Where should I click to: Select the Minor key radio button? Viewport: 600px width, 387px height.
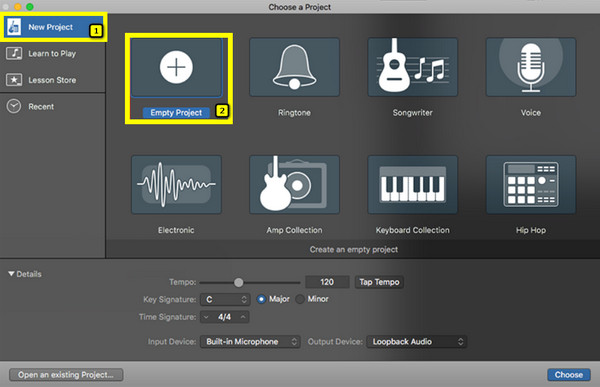coord(300,299)
